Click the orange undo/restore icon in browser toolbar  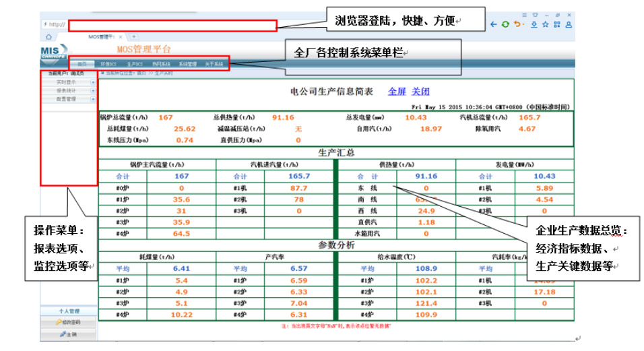point(517,24)
